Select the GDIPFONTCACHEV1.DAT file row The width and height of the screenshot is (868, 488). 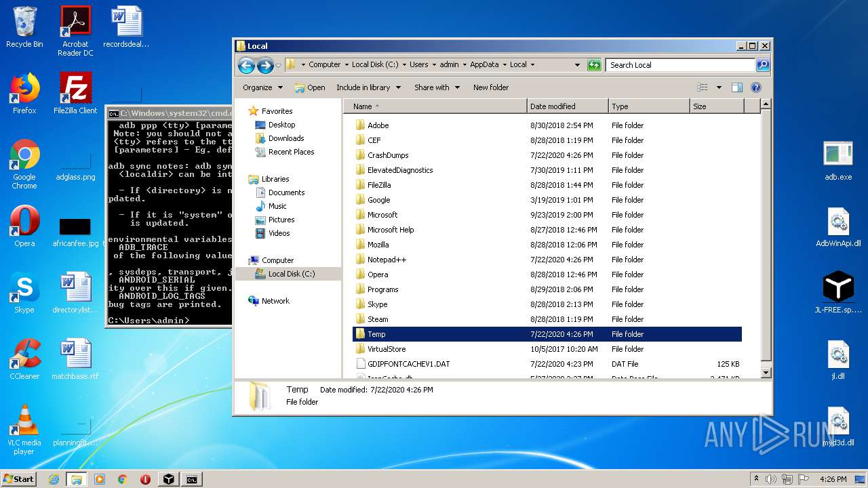[x=547, y=364]
